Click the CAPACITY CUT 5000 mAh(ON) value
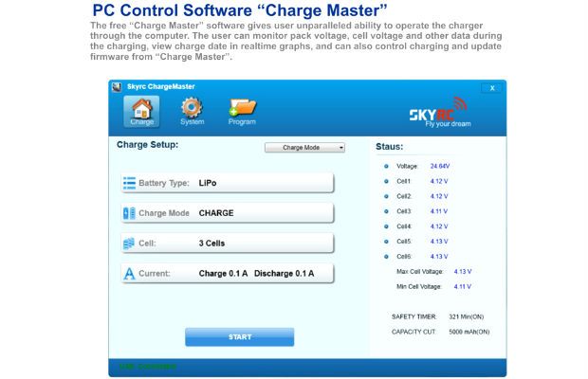Screen dimensions: 588x379 pyautogui.click(x=469, y=332)
